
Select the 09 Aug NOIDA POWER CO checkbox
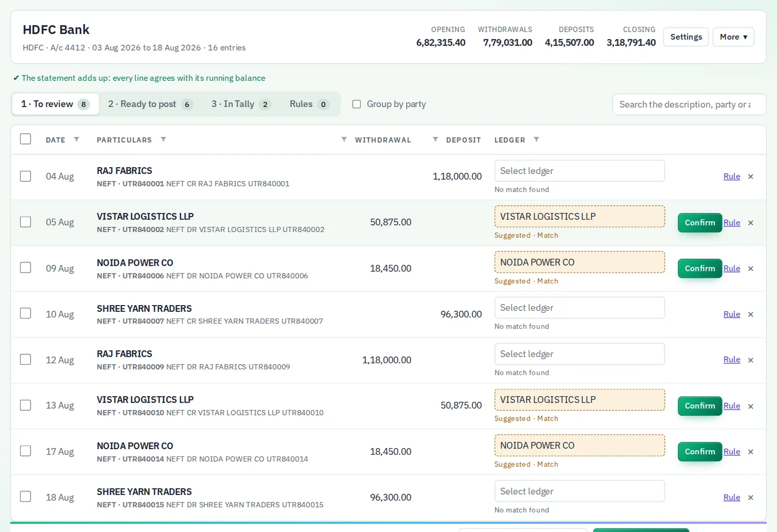click(x=25, y=267)
